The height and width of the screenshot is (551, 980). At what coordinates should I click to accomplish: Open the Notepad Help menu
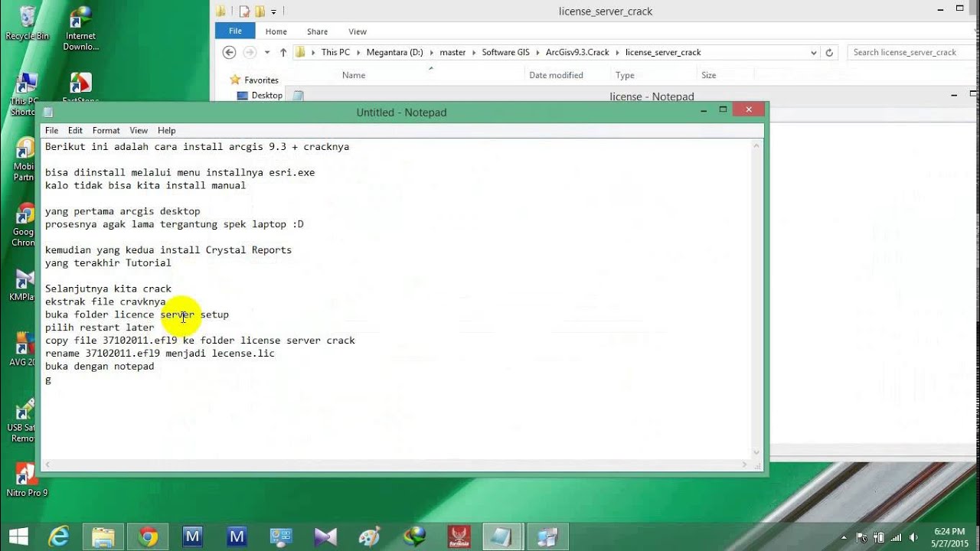(167, 130)
